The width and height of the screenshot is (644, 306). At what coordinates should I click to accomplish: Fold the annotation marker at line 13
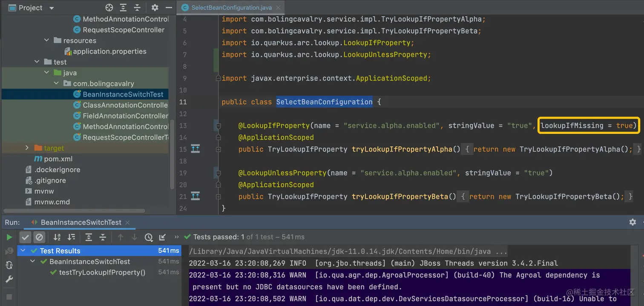tap(218, 126)
